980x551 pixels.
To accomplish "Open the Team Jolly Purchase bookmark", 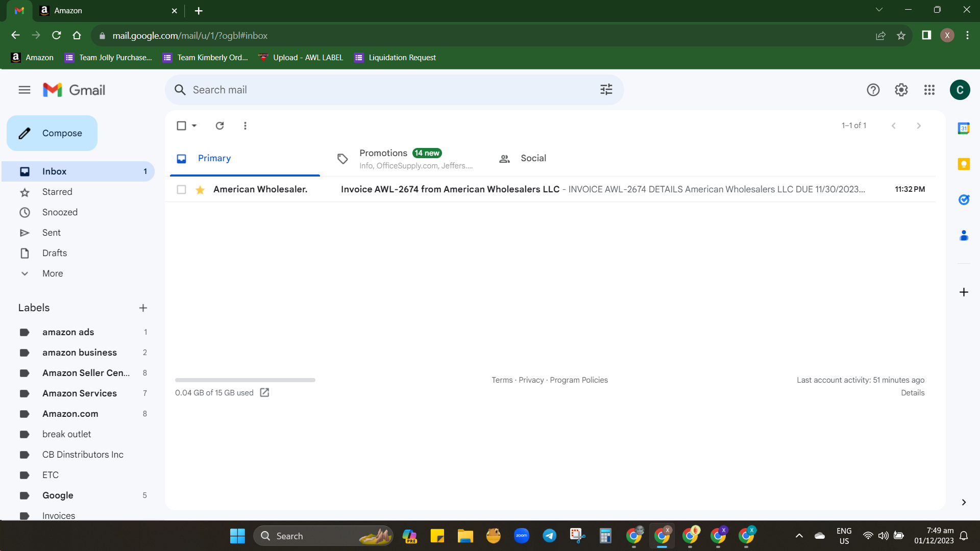I will tap(108, 58).
